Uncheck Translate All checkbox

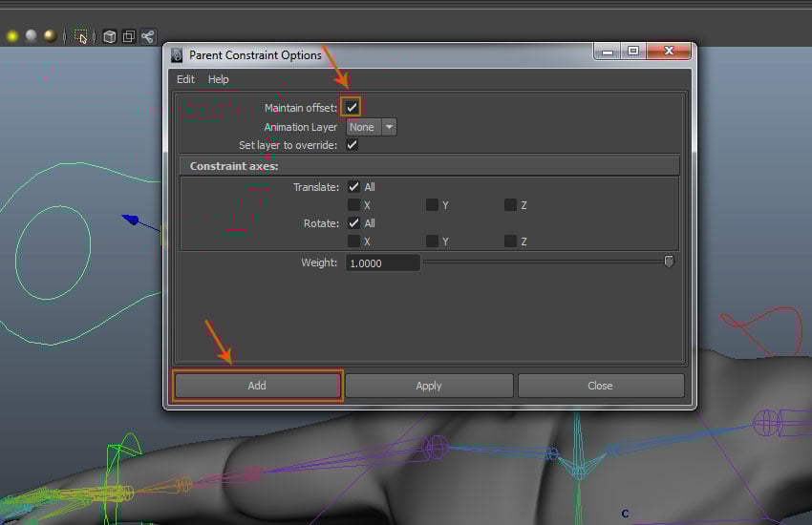pyautogui.click(x=353, y=187)
